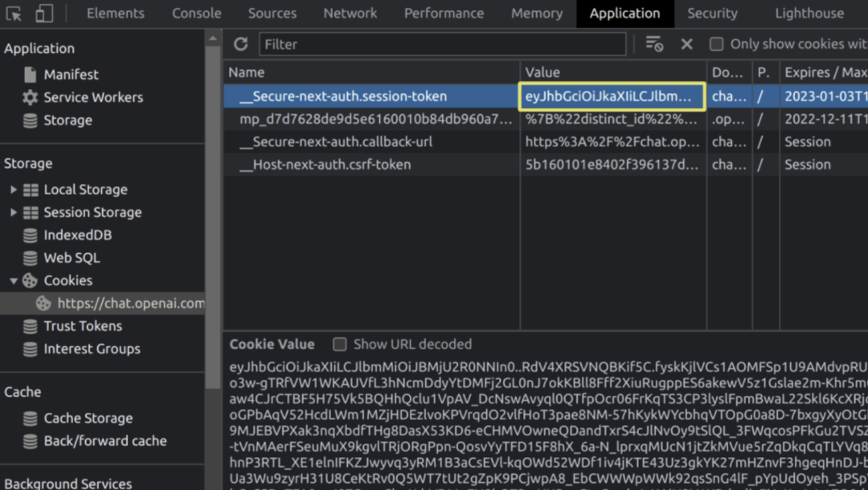
Task: Toggle the device toolbar icon
Action: (x=44, y=13)
